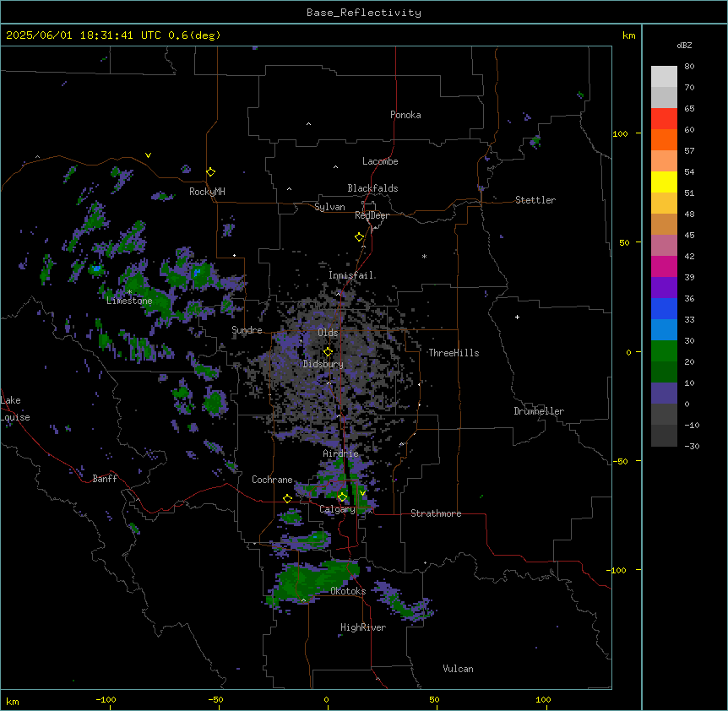This screenshot has width=728, height=711.
Task: Click the HighRiver label
Action: pos(363,627)
